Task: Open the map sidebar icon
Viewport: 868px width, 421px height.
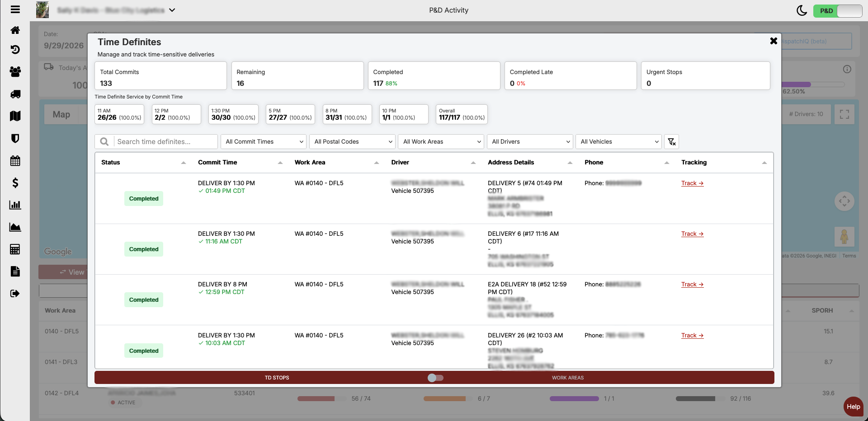Action: point(15,116)
